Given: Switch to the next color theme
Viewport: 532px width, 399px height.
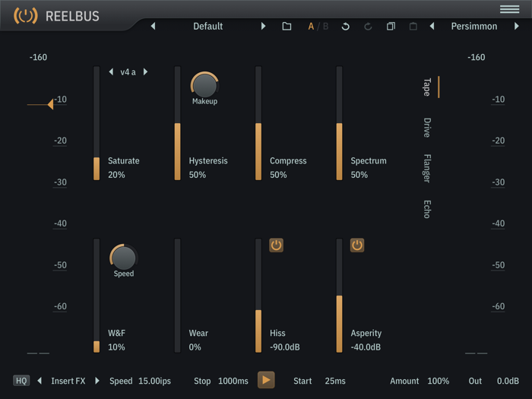Looking at the screenshot, I should [516, 26].
